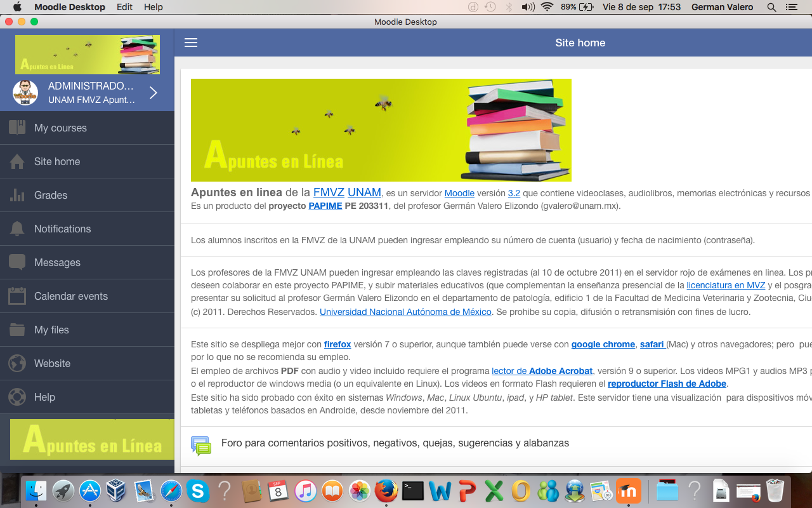812x508 pixels.
Task: Click the Site home house icon
Action: click(x=17, y=161)
